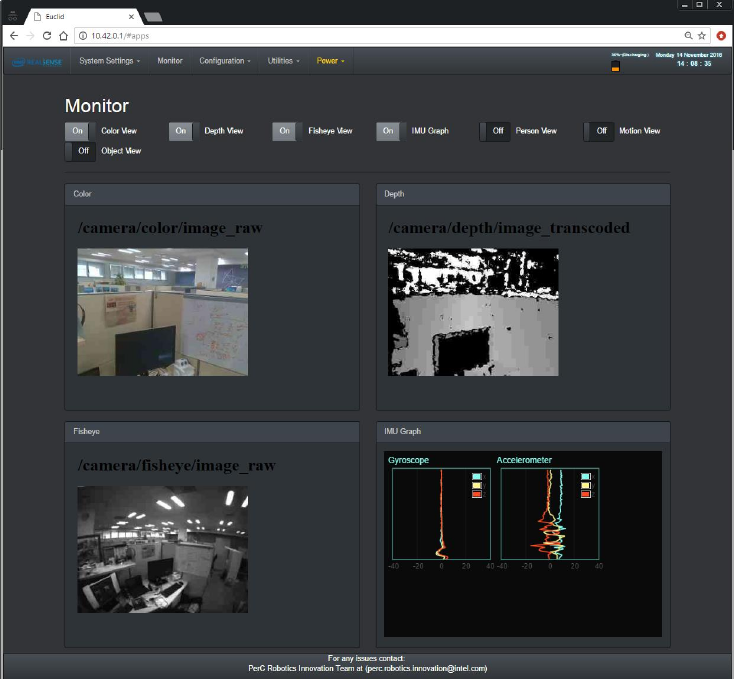Open the Monitor page in navbar
734x679 pixels.
coord(170,61)
